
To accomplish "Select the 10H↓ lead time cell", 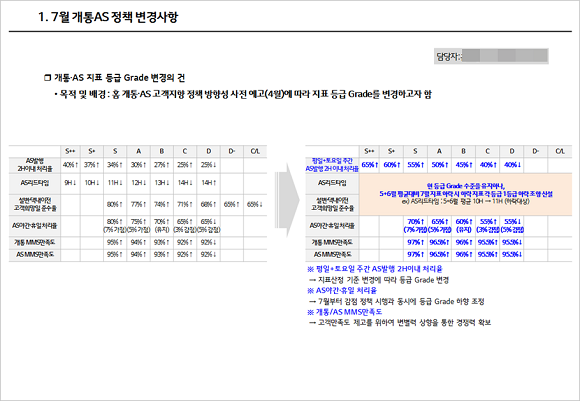I will 92,183.
